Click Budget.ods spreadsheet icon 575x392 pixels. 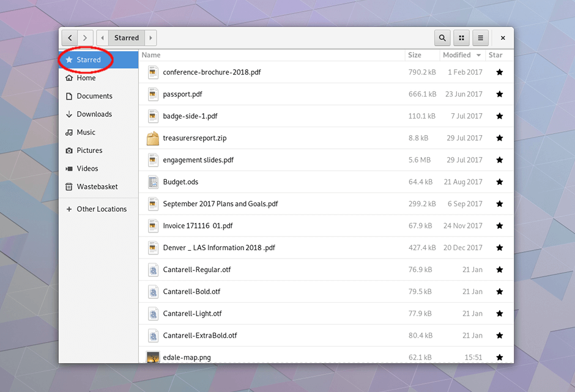[153, 182]
